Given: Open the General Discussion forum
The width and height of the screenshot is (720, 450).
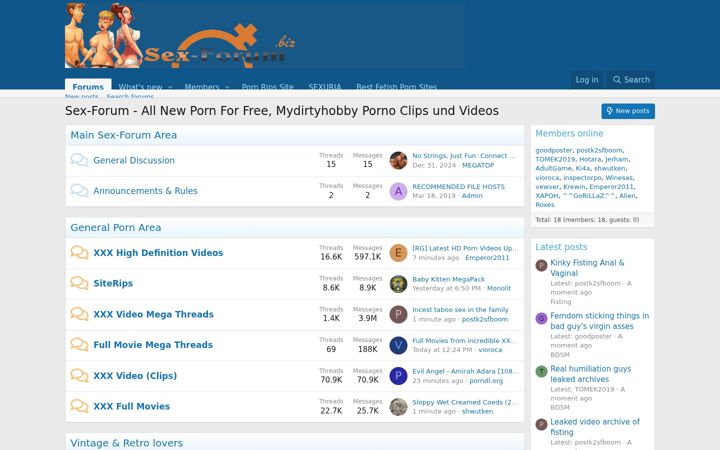Looking at the screenshot, I should pyautogui.click(x=134, y=160).
